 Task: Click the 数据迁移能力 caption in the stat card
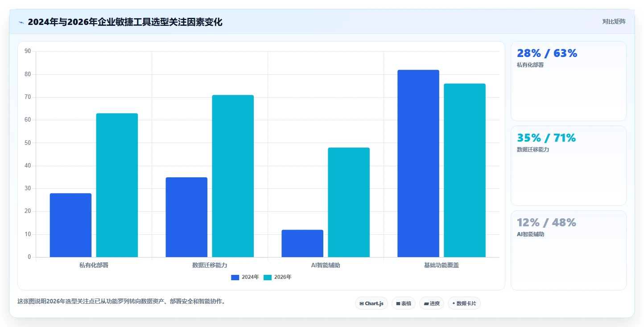pyautogui.click(x=533, y=150)
